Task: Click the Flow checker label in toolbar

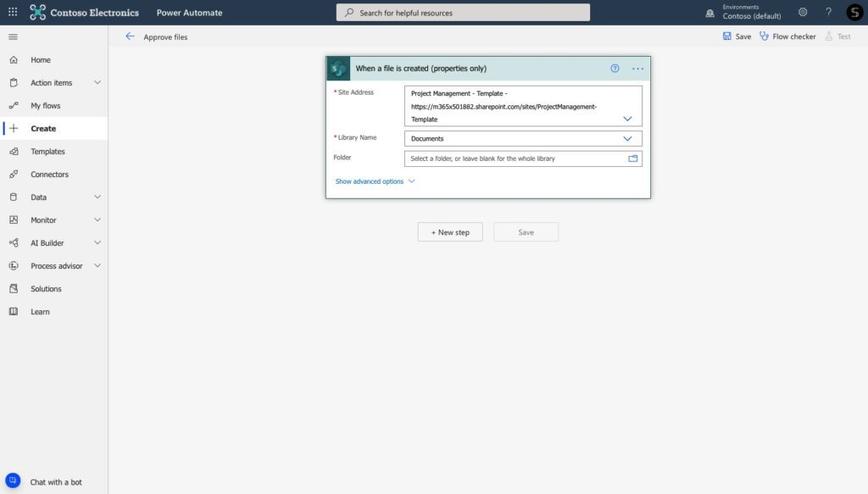Action: click(x=793, y=36)
